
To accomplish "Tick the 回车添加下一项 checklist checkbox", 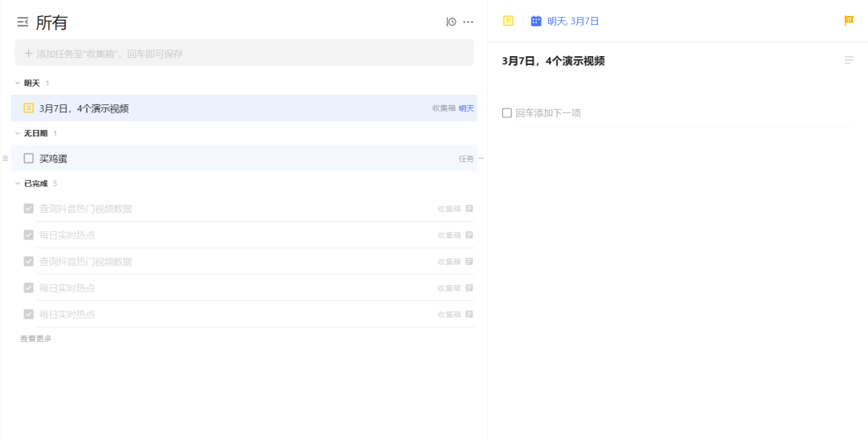I will coord(507,113).
